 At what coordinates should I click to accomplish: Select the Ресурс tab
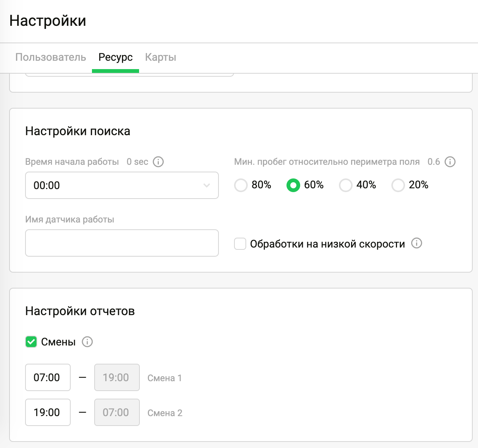[x=116, y=57]
